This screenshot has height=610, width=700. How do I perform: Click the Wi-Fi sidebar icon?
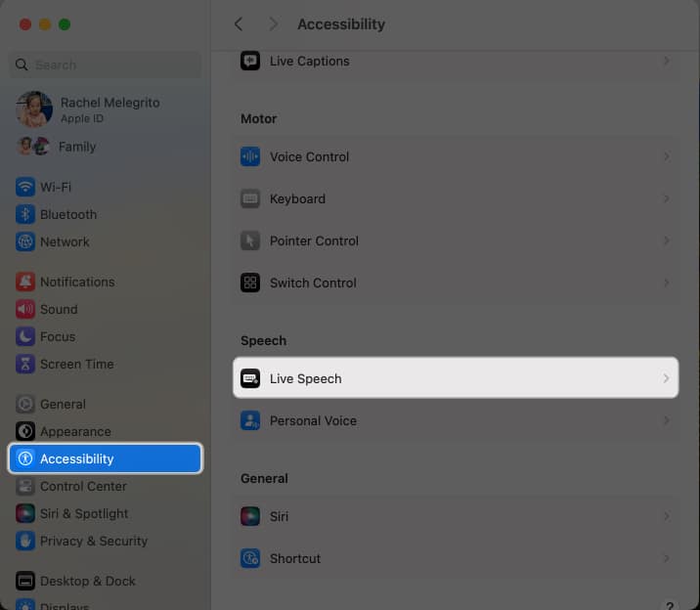tap(25, 187)
